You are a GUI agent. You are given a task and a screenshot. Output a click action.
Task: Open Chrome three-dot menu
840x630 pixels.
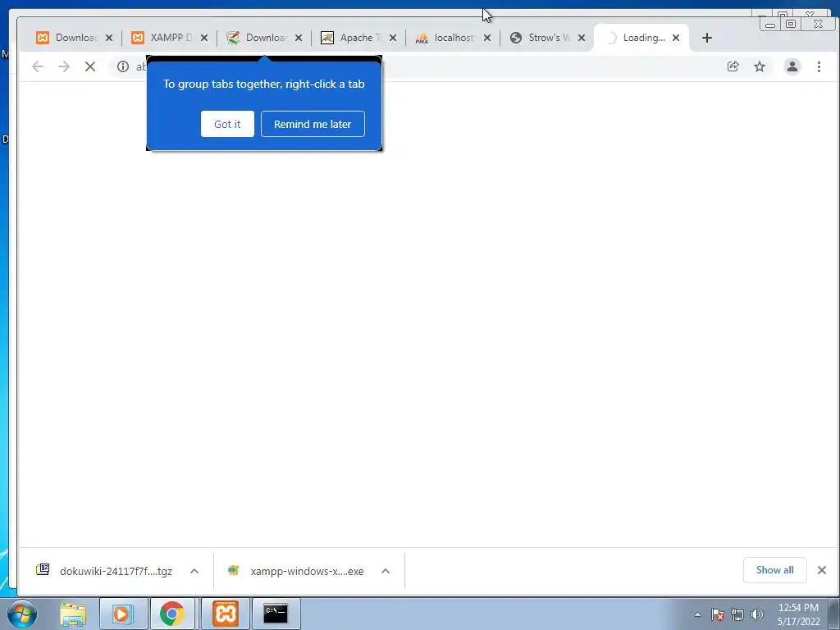(819, 66)
